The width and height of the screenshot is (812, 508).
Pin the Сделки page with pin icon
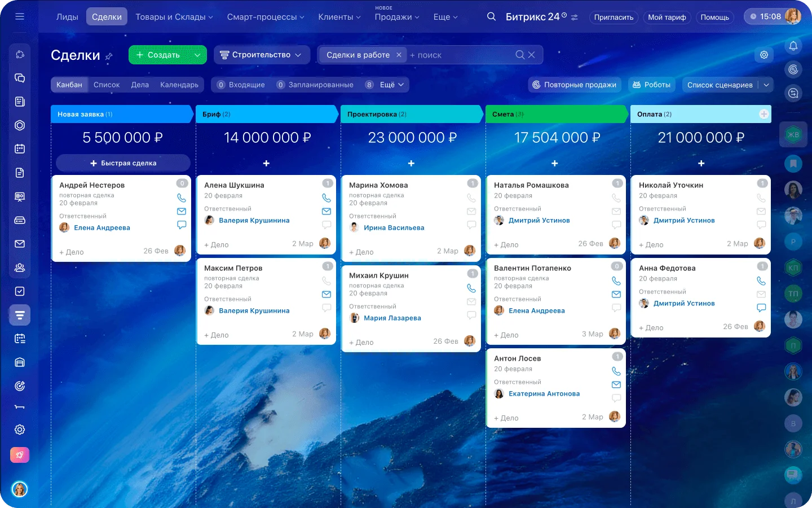coord(109,56)
